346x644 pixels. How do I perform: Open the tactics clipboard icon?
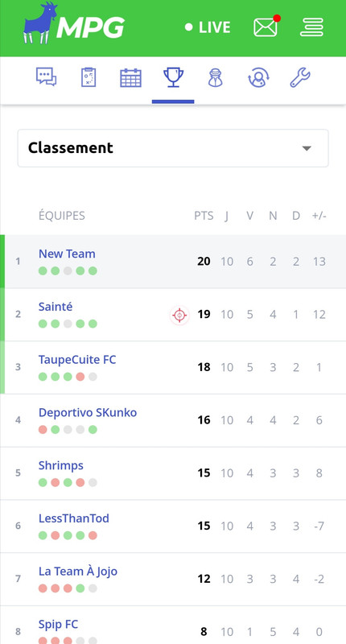(x=89, y=77)
